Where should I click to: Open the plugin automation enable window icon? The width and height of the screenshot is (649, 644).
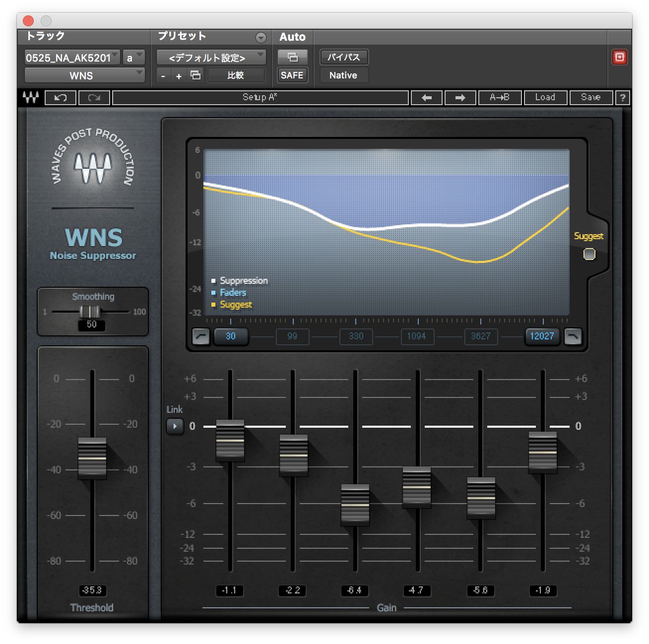[x=292, y=57]
